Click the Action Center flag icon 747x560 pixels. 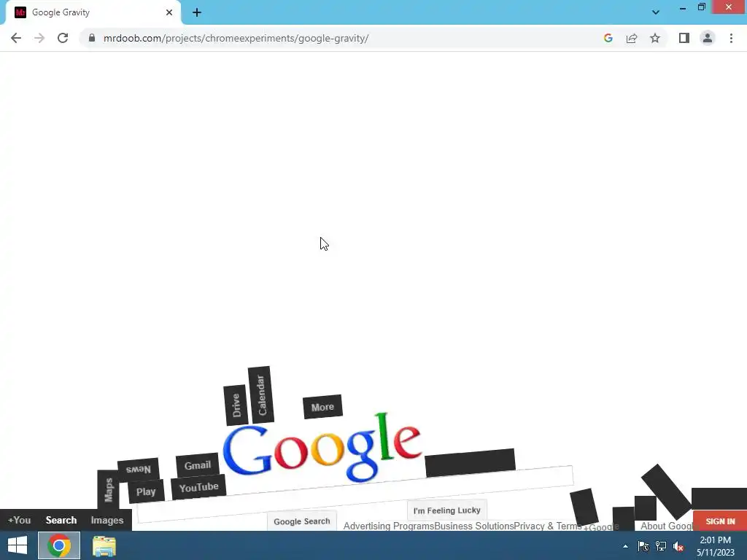(x=643, y=546)
